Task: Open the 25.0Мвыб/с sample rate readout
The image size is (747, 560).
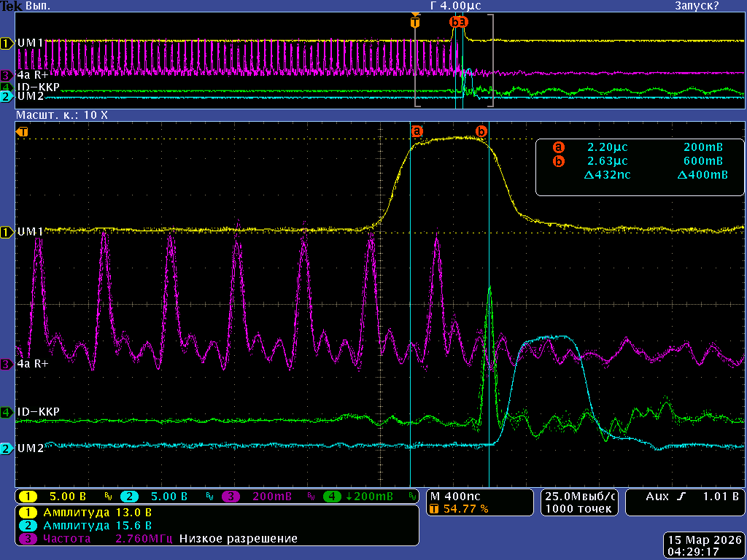Action: point(579,496)
